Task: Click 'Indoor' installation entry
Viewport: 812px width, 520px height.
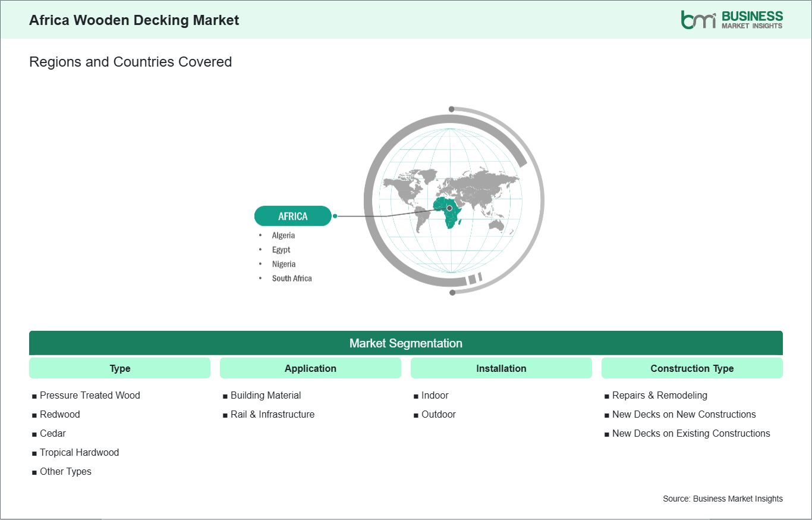Action: [435, 395]
